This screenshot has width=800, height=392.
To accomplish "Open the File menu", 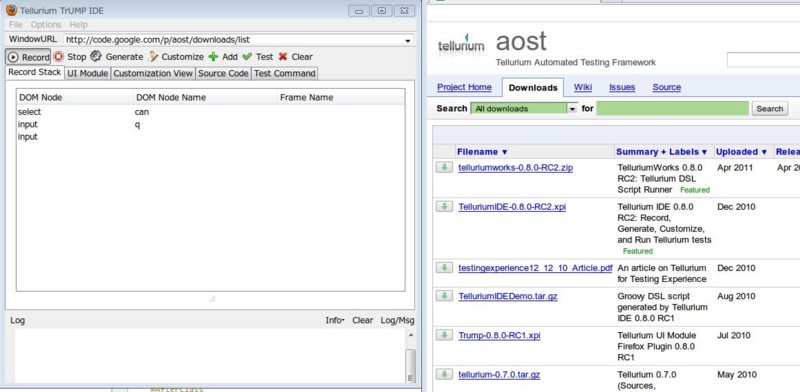I will click(16, 24).
